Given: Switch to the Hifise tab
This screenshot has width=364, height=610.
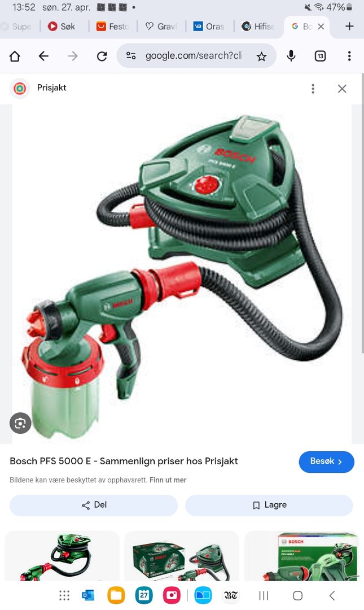Looking at the screenshot, I should [258, 27].
